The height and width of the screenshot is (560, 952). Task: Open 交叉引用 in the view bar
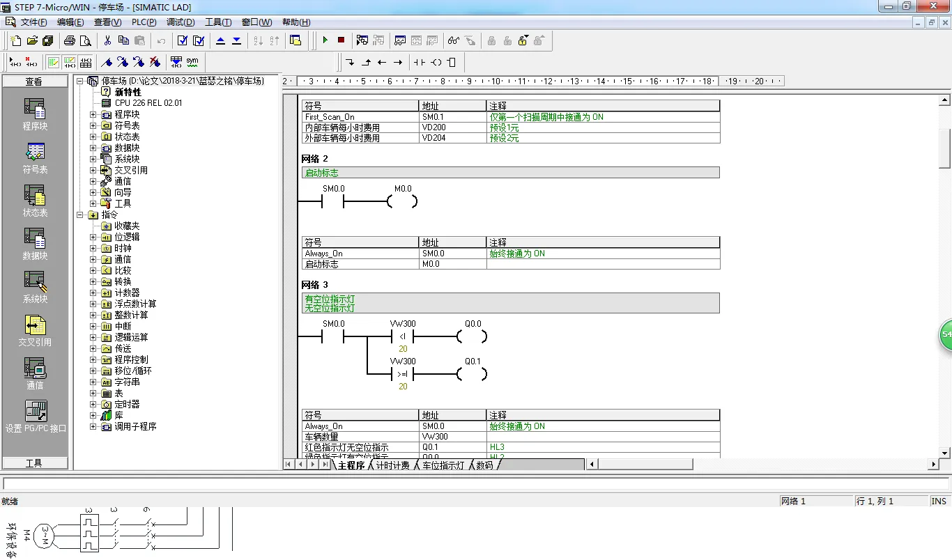[x=35, y=330]
